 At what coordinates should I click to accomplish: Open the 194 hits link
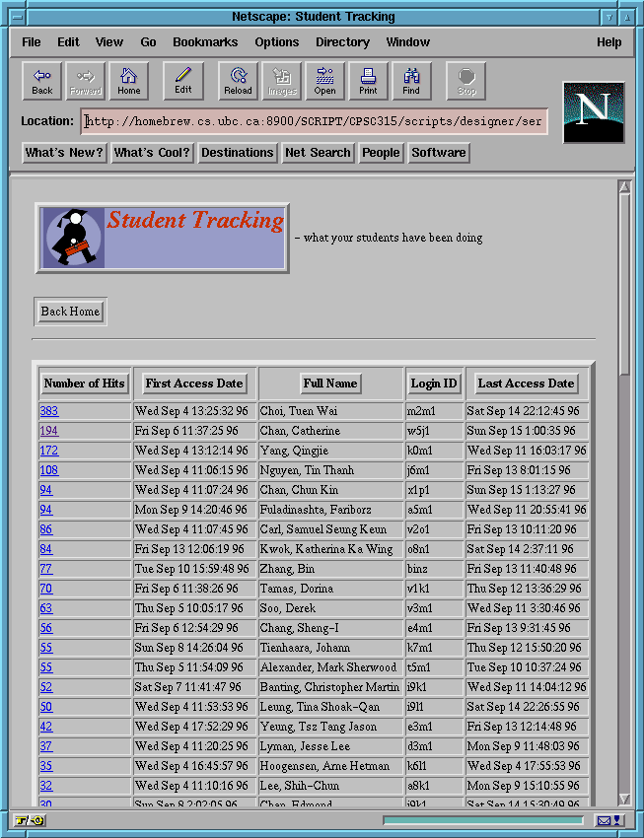tap(49, 431)
